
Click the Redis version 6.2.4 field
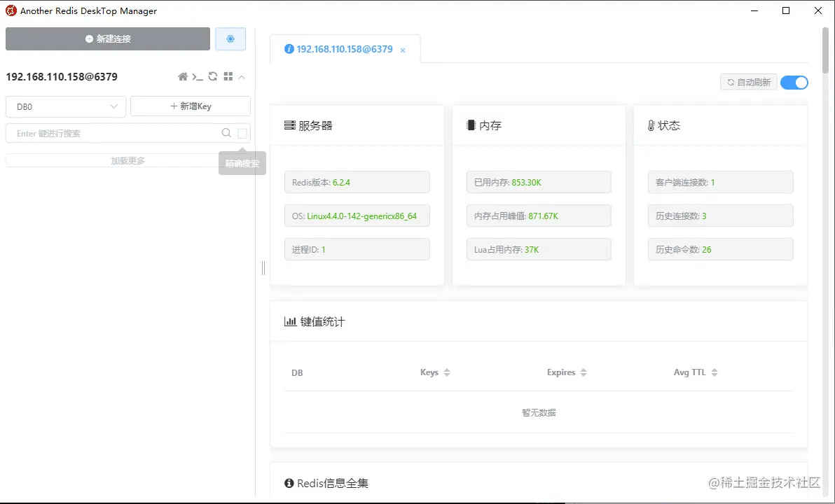pyautogui.click(x=357, y=182)
